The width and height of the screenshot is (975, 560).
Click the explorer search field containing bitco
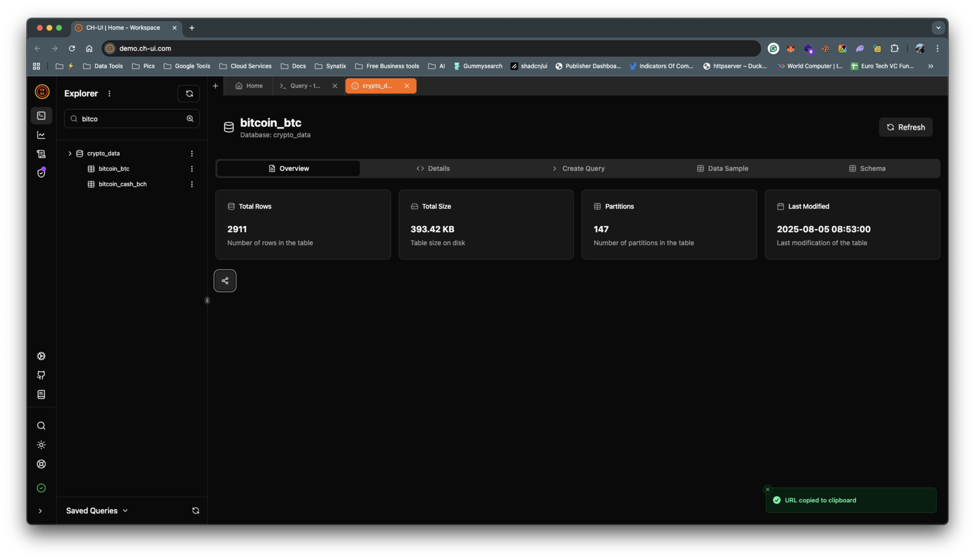pos(131,119)
